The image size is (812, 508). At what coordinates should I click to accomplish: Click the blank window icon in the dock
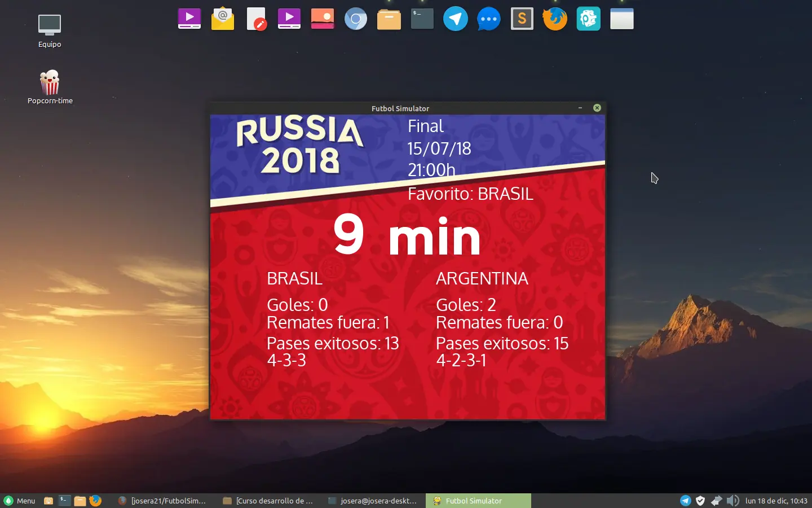622,19
